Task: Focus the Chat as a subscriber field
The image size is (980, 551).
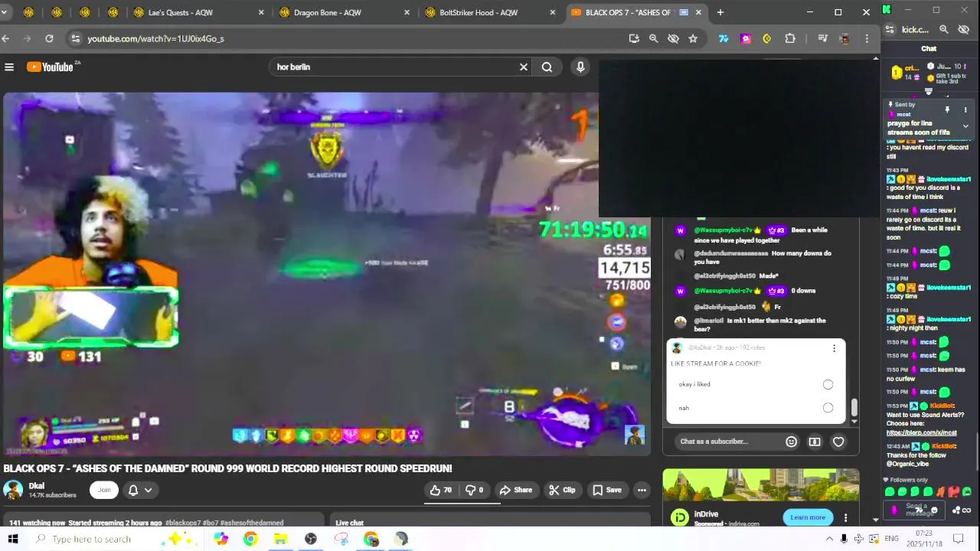Action: [x=727, y=442]
